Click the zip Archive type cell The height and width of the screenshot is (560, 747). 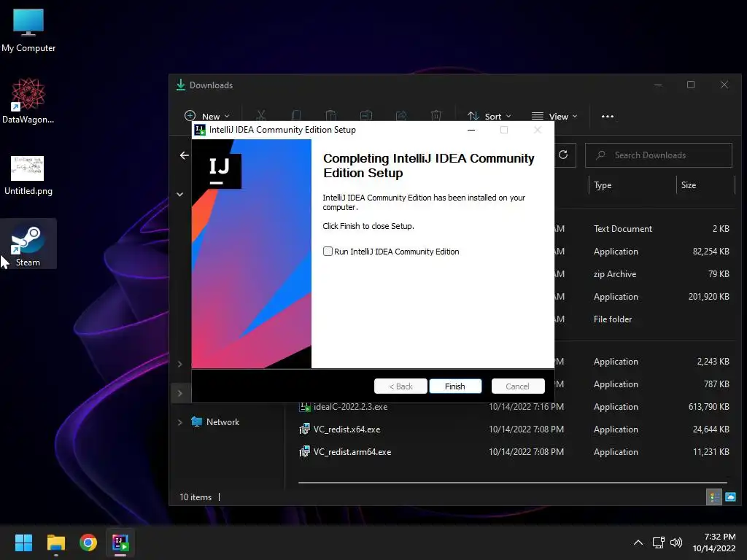point(614,274)
